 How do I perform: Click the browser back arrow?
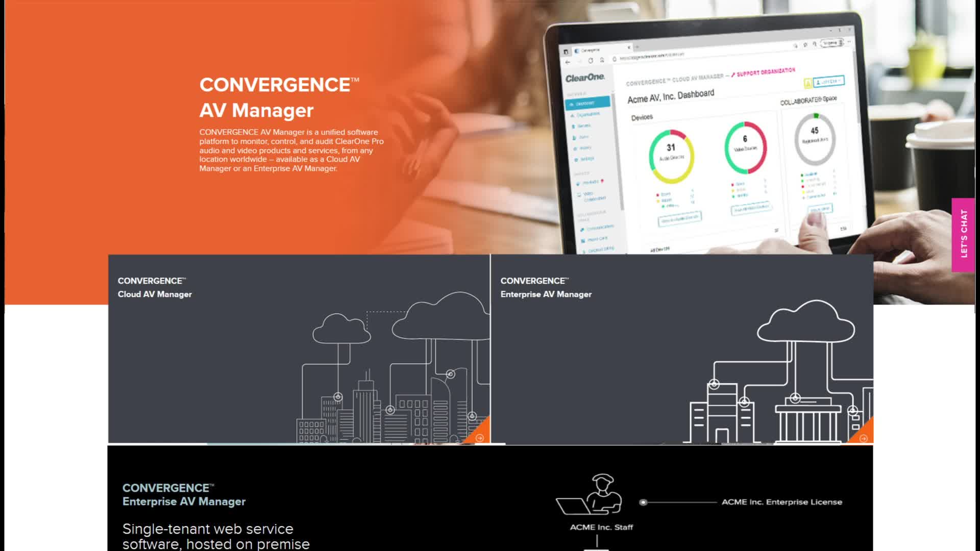567,61
